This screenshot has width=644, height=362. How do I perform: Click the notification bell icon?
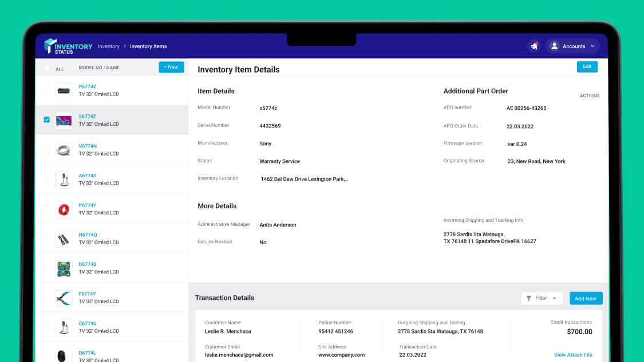(x=534, y=46)
